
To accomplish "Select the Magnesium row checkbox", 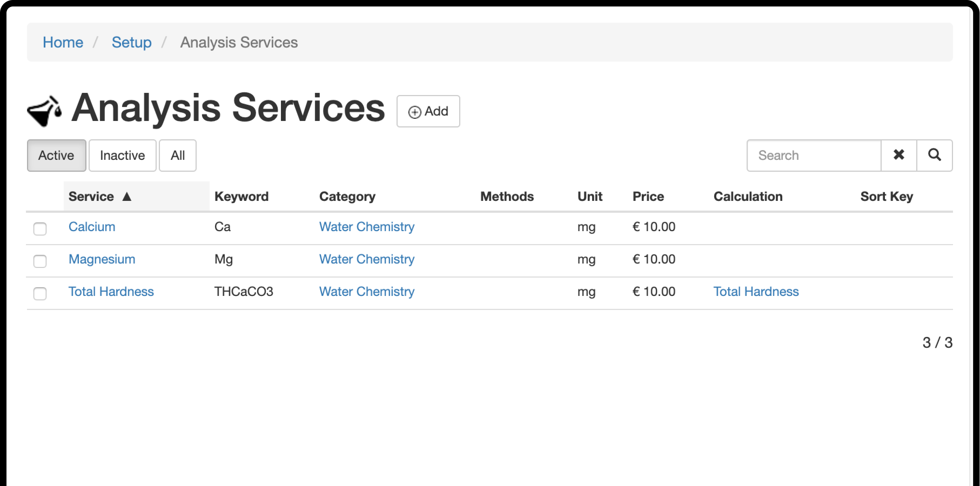I will point(40,261).
